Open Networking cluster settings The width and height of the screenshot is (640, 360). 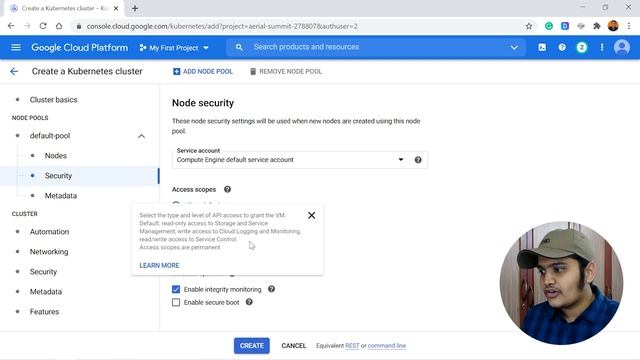point(49,251)
